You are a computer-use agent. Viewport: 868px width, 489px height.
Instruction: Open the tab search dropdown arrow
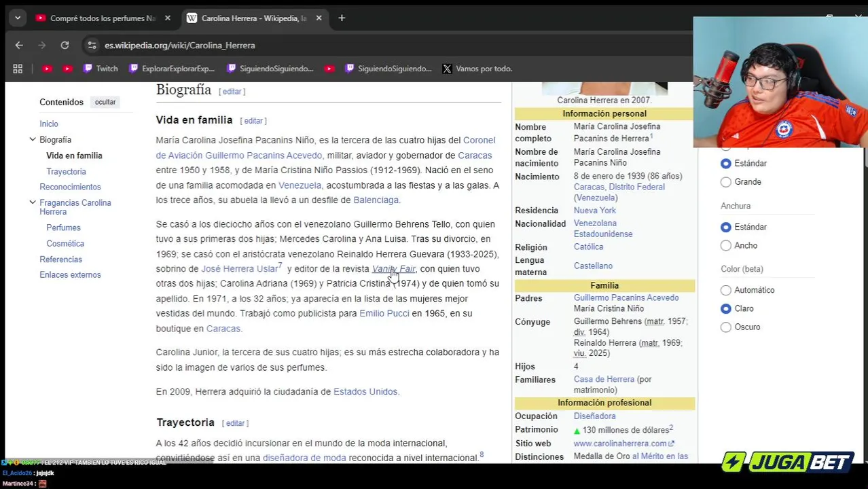tap(18, 18)
